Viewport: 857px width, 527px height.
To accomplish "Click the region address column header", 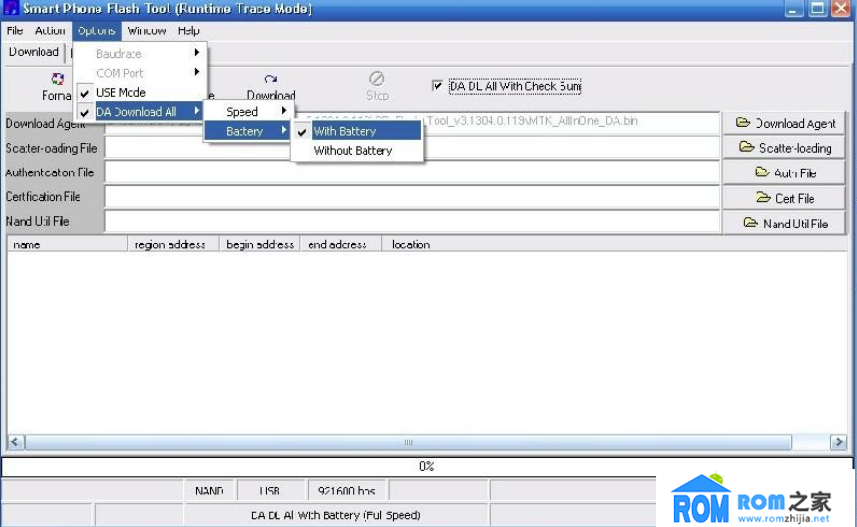I will pyautogui.click(x=173, y=244).
